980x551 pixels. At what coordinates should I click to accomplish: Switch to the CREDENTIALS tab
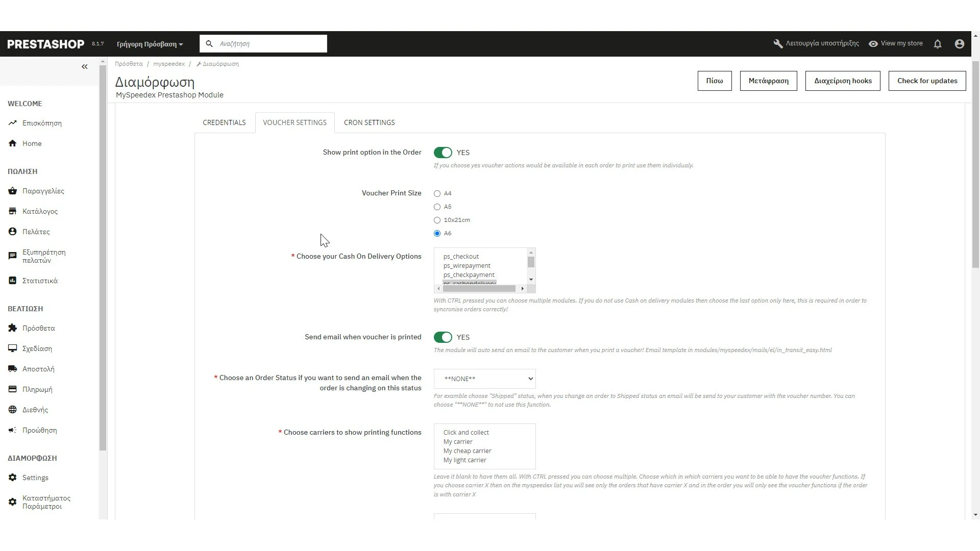(x=224, y=122)
